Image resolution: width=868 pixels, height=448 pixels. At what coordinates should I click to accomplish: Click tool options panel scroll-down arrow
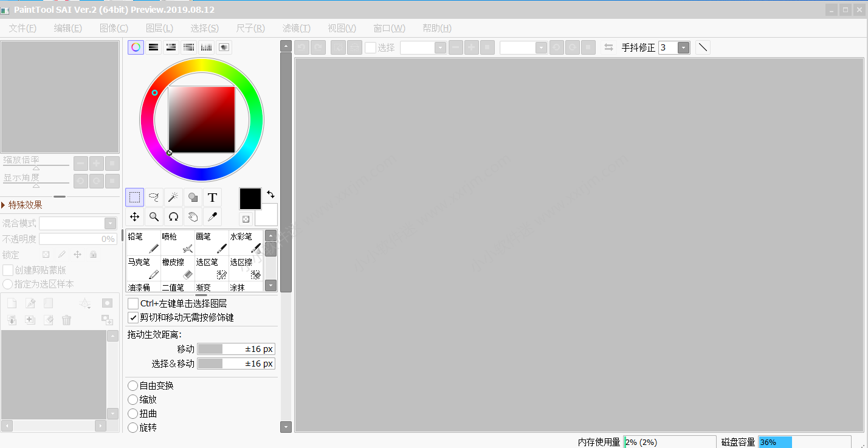[x=286, y=427]
